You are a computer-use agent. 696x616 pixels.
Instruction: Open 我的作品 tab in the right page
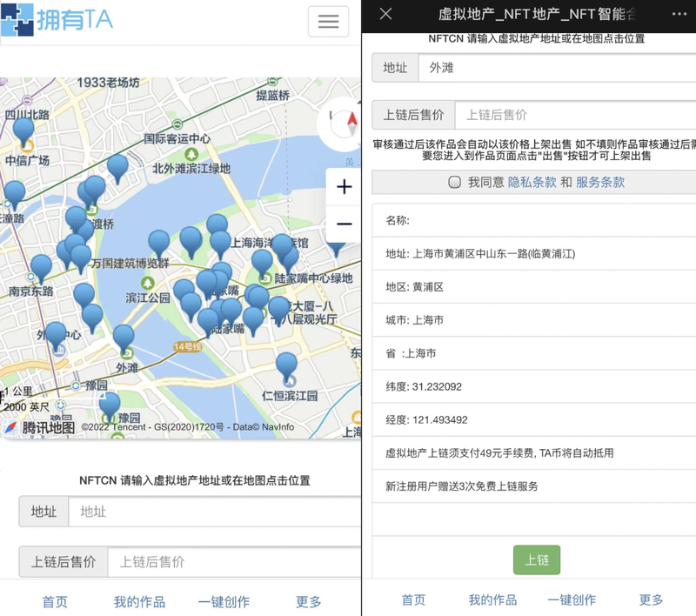coord(492,600)
